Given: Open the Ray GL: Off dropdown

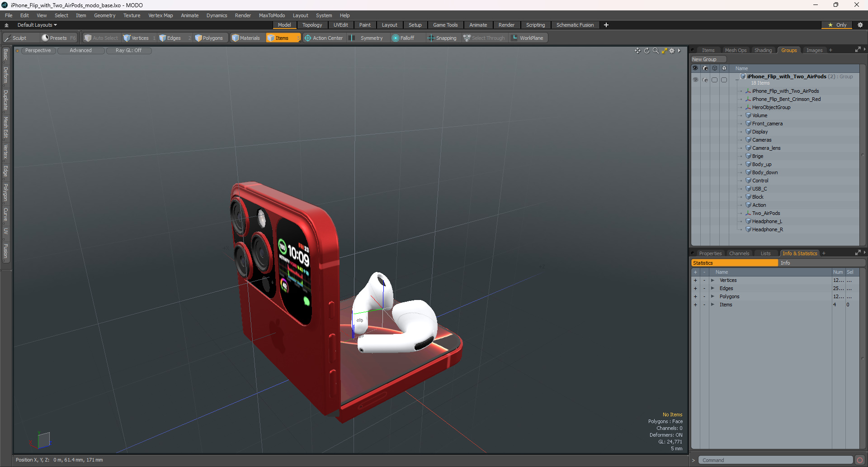Looking at the screenshot, I should pyautogui.click(x=128, y=51).
